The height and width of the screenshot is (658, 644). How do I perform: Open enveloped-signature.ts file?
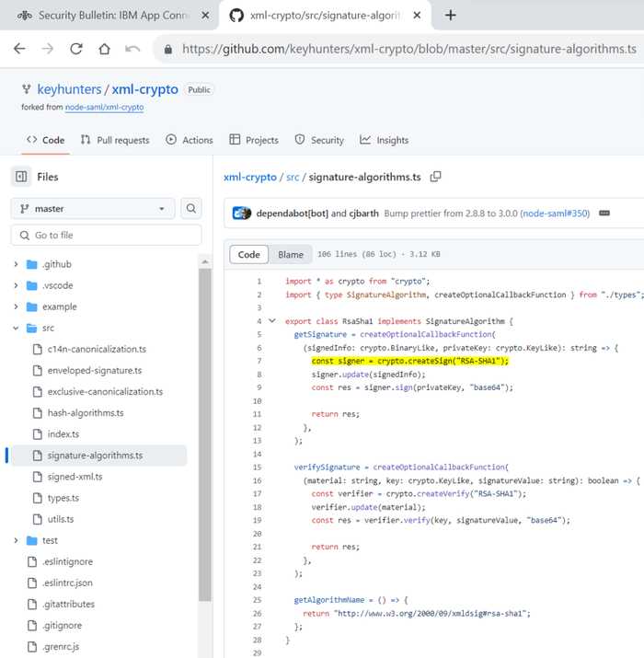95,371
